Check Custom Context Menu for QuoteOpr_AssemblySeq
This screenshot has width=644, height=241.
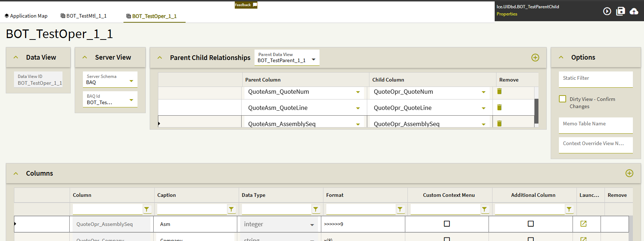447,224
